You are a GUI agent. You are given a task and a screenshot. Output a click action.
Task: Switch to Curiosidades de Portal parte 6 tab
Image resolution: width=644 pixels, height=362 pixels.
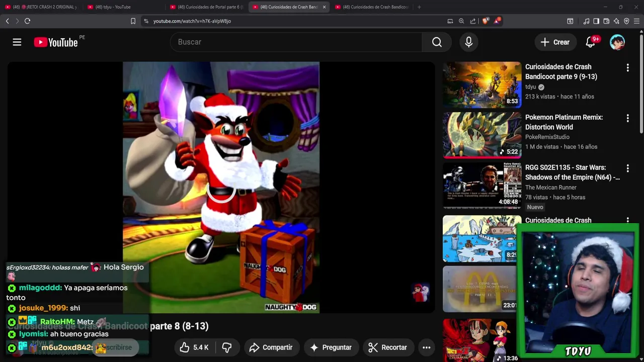(x=207, y=7)
